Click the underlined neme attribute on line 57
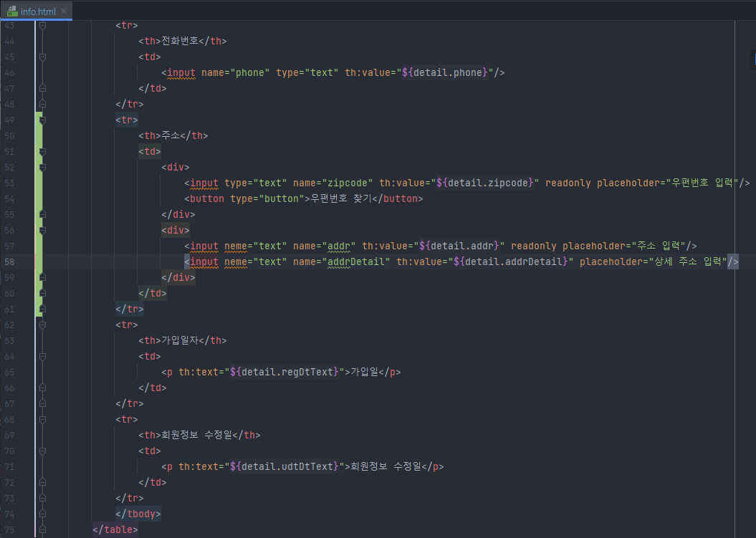 pos(236,246)
